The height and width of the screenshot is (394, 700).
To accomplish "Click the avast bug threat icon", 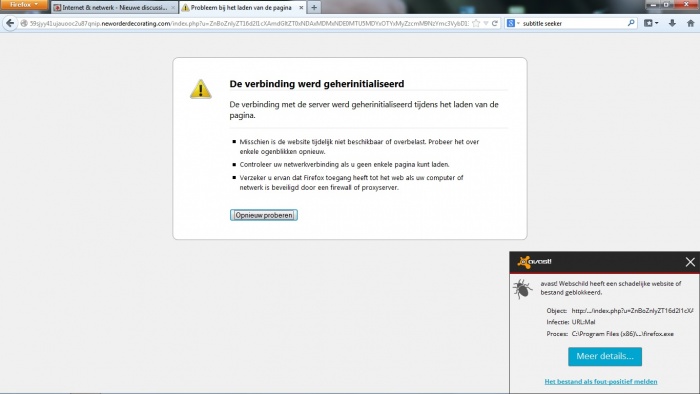I will coord(522,289).
